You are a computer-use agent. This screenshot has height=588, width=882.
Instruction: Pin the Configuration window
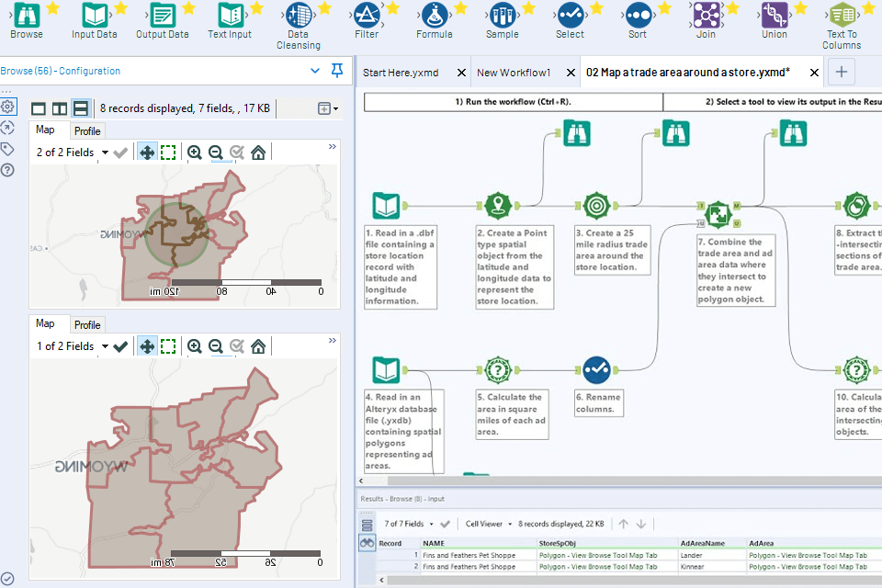pos(337,71)
